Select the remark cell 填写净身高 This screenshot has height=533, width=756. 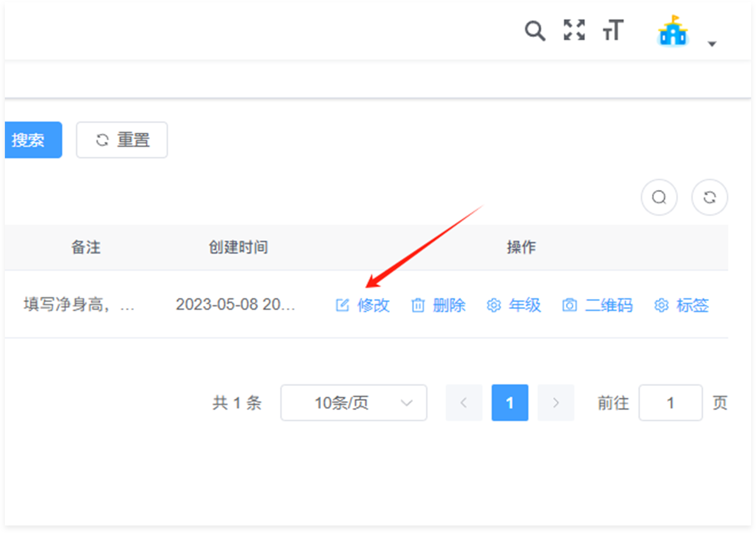79,305
